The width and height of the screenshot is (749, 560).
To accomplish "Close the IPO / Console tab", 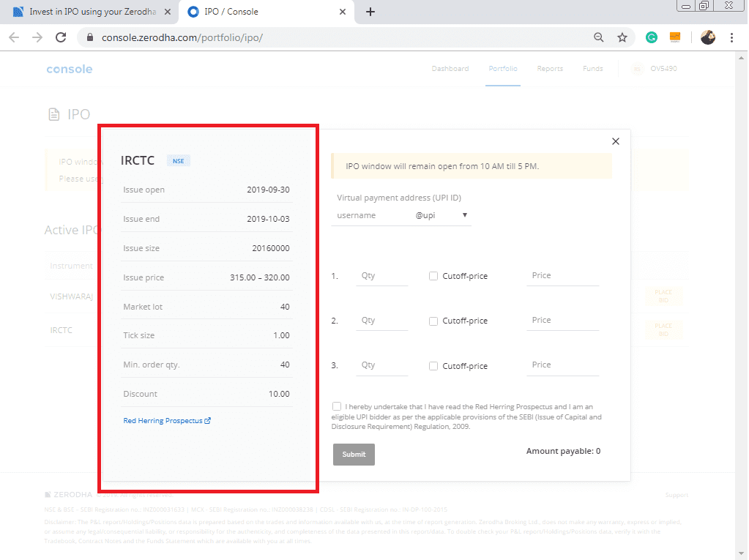I will click(x=343, y=12).
